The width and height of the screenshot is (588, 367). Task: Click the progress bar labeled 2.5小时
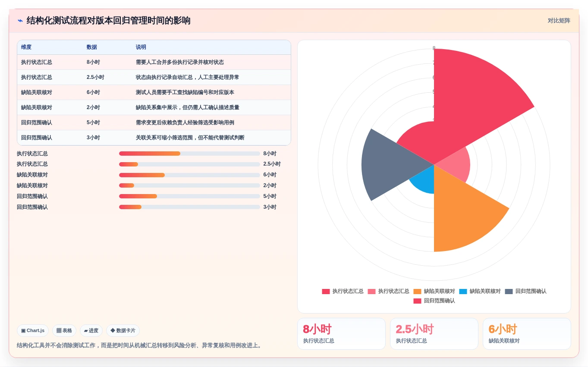coord(189,164)
